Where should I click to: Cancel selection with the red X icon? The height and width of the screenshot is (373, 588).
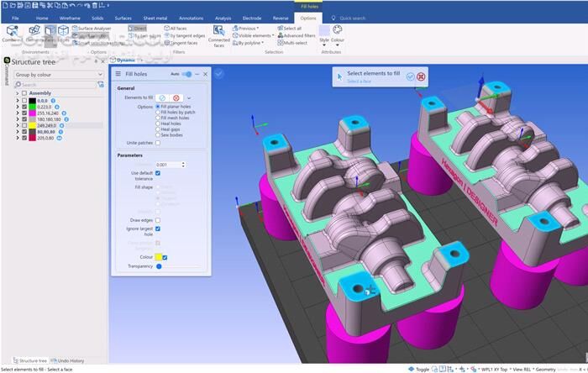coord(421,76)
